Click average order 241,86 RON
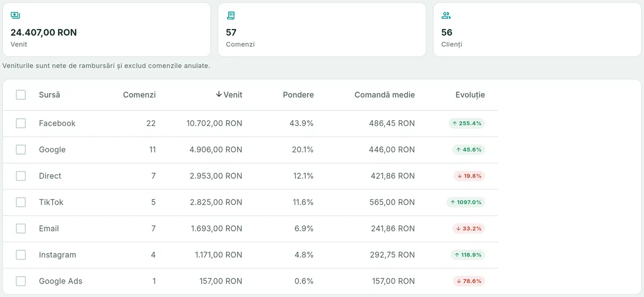This screenshot has height=297, width=644. point(393,228)
